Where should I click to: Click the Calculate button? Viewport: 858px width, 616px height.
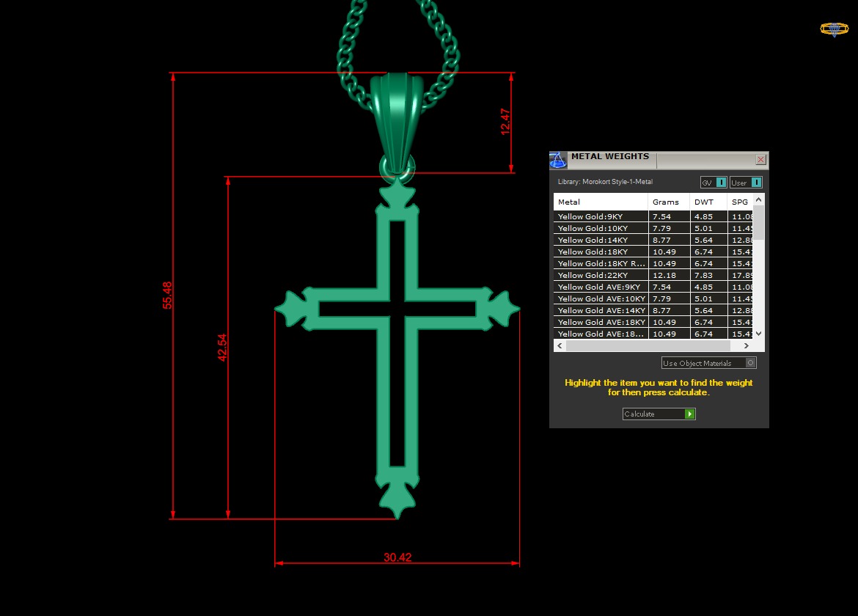point(659,414)
